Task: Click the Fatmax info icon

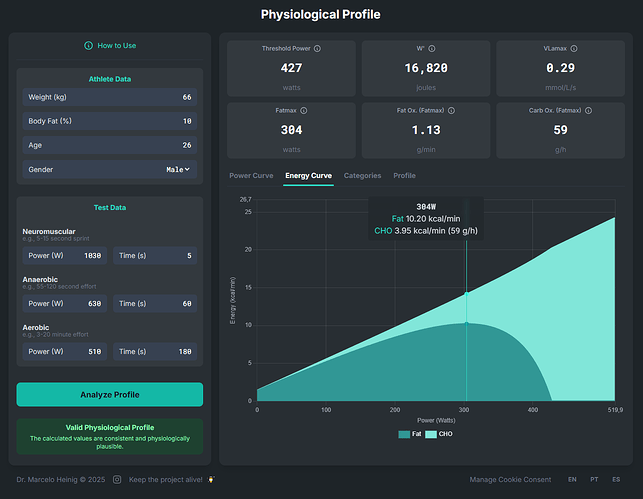Action: (303, 110)
